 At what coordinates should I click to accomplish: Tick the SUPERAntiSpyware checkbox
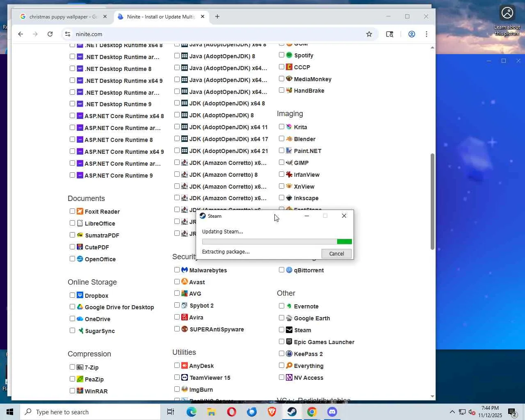pyautogui.click(x=177, y=329)
